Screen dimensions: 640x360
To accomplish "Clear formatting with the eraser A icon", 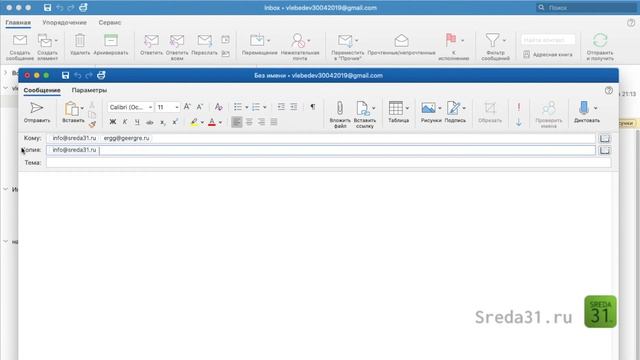I will [218, 107].
